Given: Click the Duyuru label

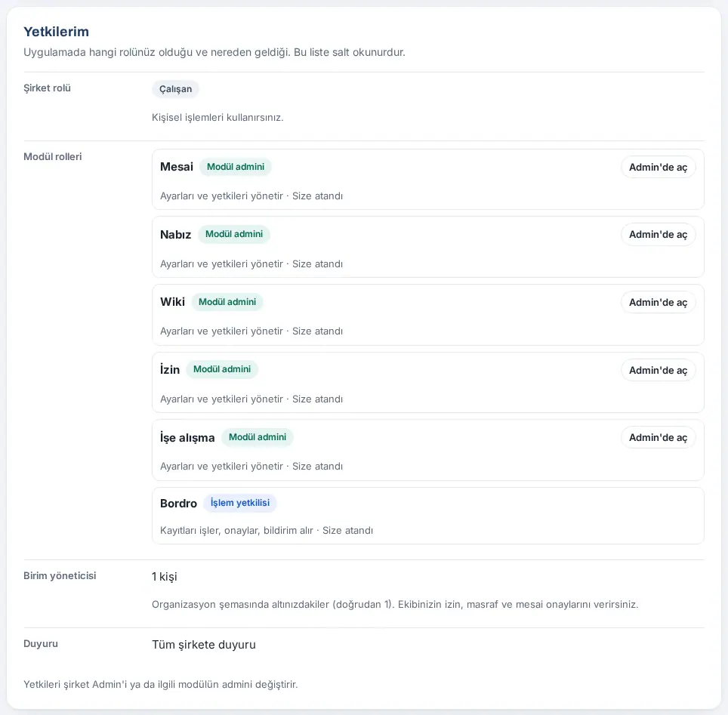Looking at the screenshot, I should tap(41, 643).
